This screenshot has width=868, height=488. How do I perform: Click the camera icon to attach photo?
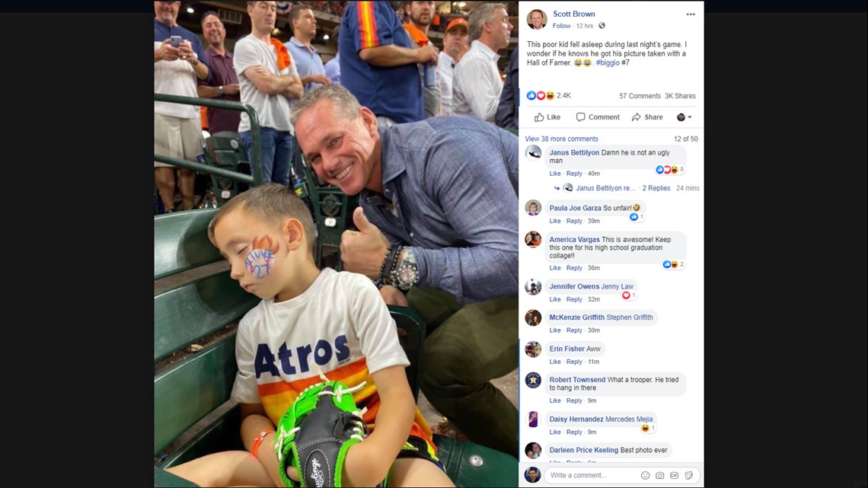coord(660,475)
